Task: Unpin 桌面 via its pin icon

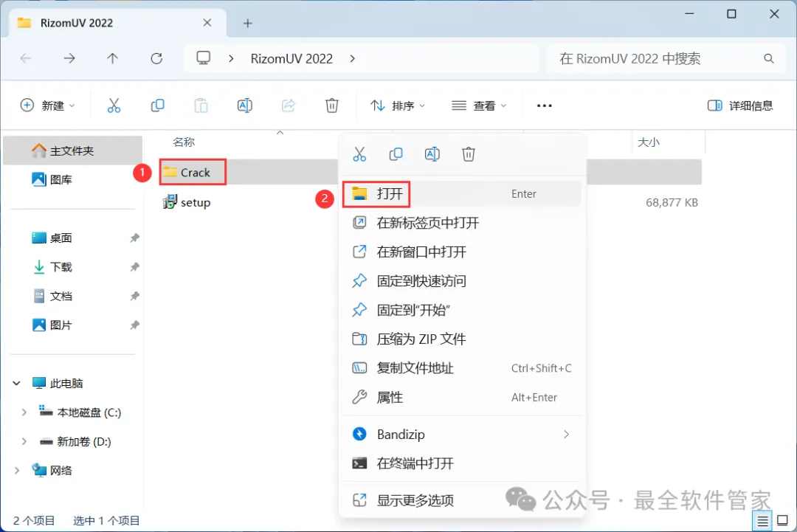Action: [135, 238]
